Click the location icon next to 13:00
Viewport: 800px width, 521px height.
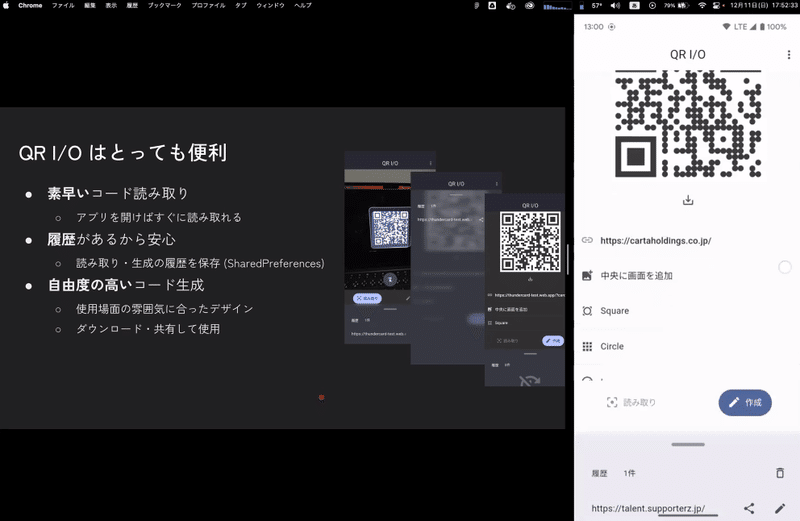click(612, 27)
